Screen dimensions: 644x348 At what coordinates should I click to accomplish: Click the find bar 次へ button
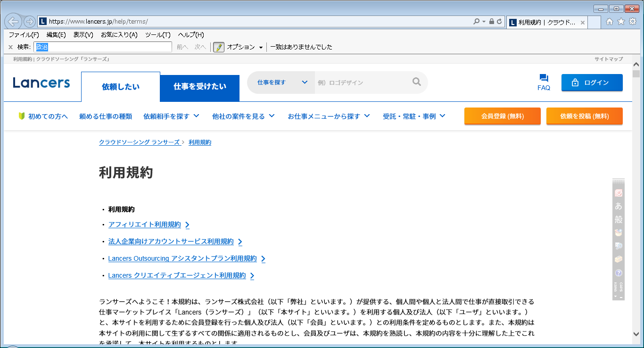coord(200,47)
